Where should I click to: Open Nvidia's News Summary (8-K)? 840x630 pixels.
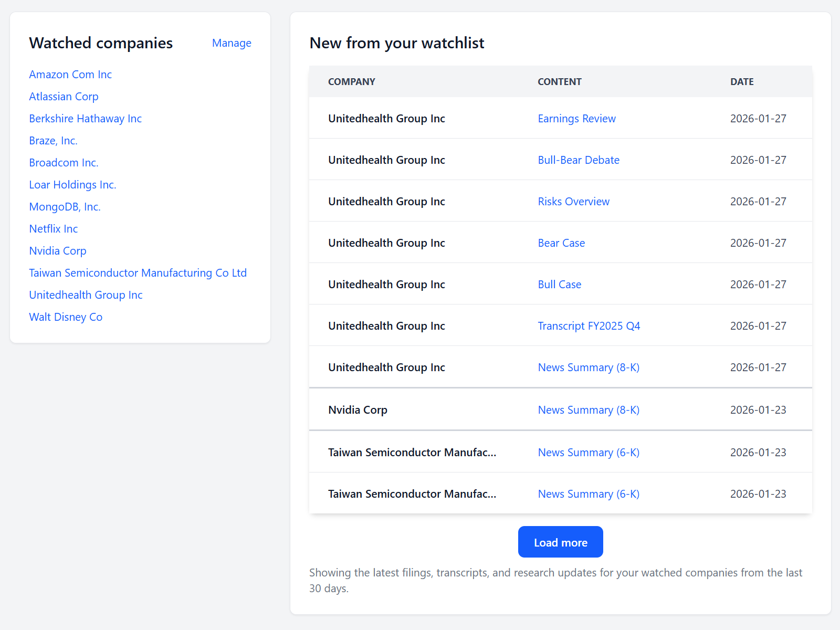point(588,410)
